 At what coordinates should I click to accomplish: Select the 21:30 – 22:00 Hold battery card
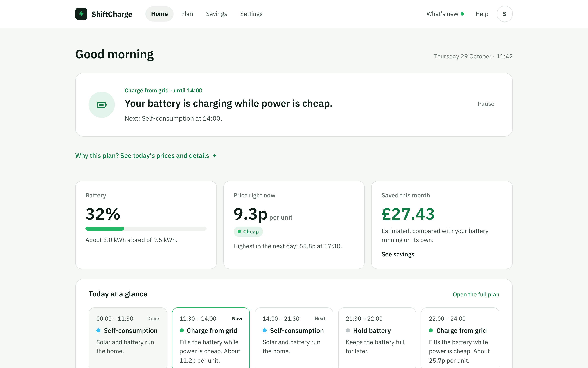[x=377, y=338]
